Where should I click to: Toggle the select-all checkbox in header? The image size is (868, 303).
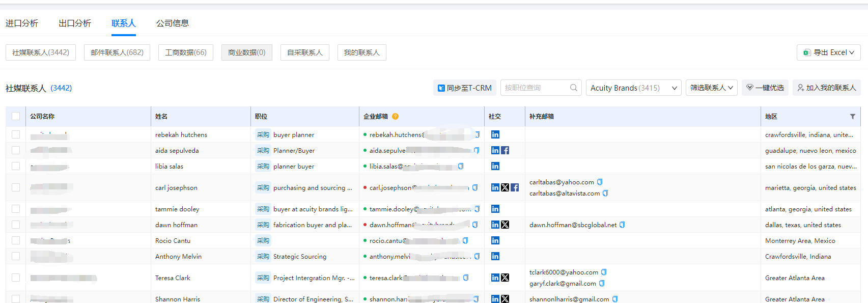16,117
